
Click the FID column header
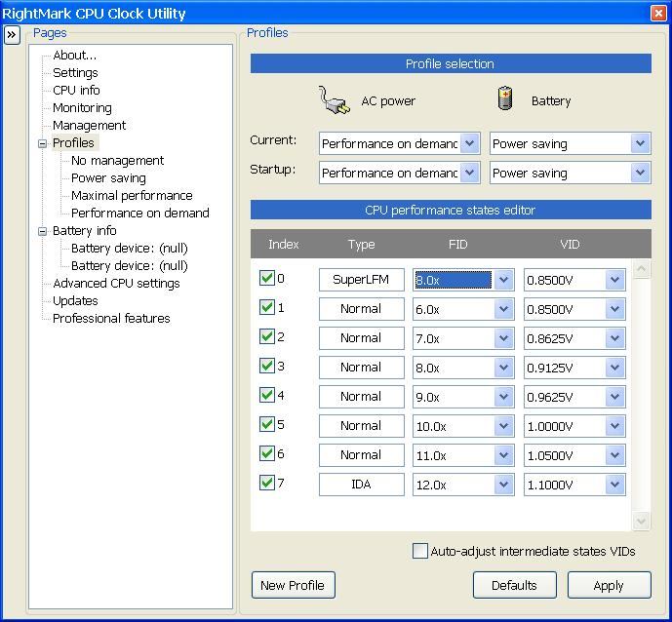click(x=457, y=244)
